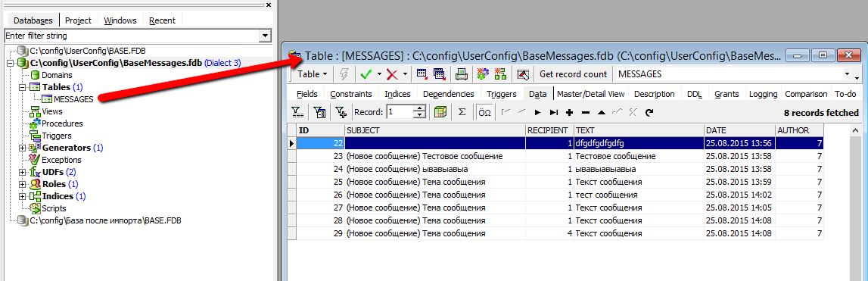Click the '(Новое сообщение) ывавыавыа' subject cell
The height and width of the screenshot is (281, 868).
tap(434, 169)
